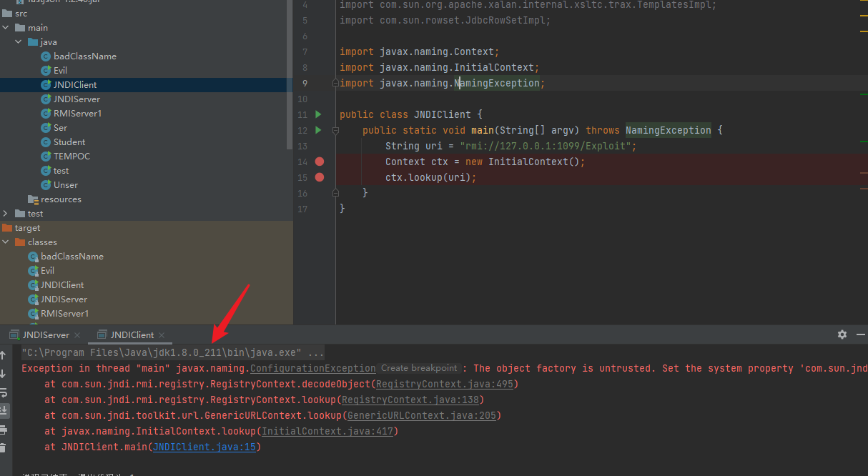Print the console output
Image resolution: width=868 pixels, height=476 pixels.
[3, 430]
